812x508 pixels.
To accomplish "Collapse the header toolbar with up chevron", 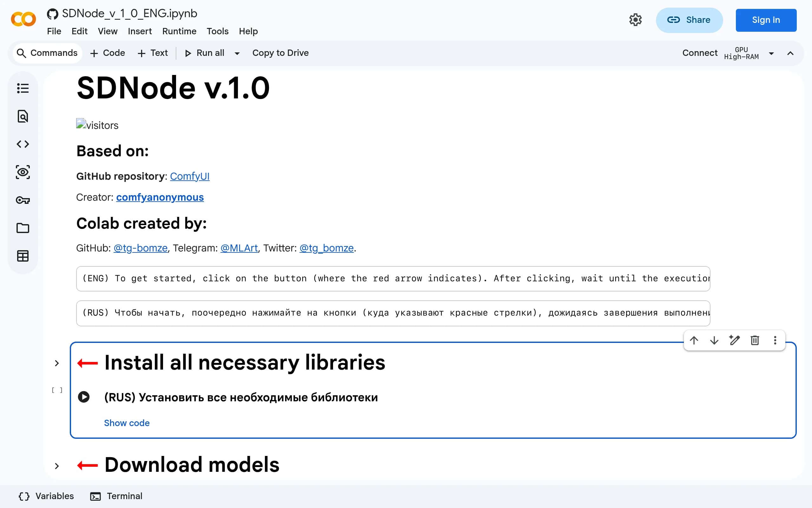I will point(790,53).
